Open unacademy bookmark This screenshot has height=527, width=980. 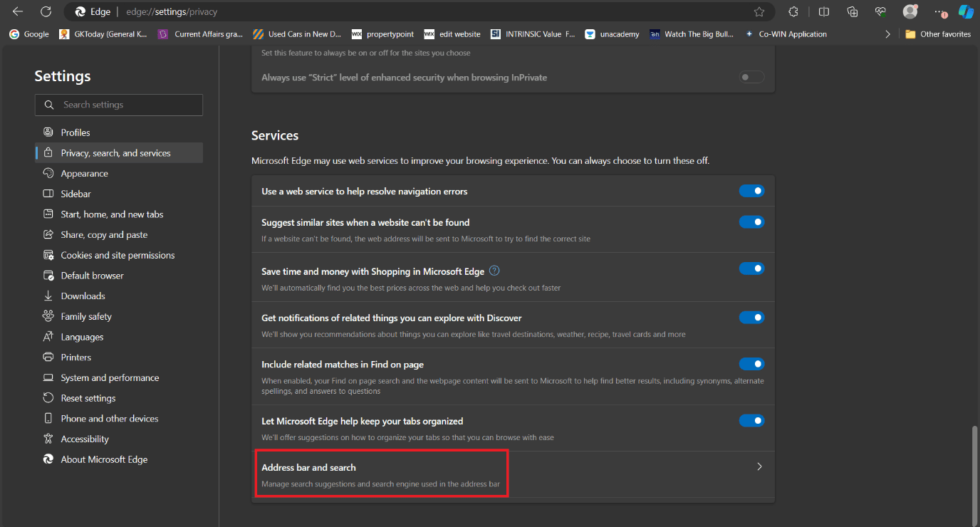point(612,33)
